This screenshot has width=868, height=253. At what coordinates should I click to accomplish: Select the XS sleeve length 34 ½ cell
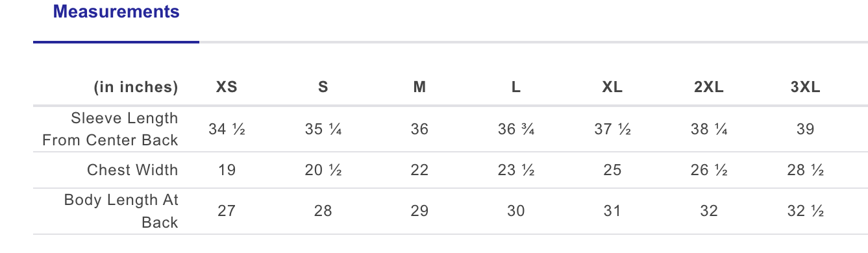coord(227,129)
